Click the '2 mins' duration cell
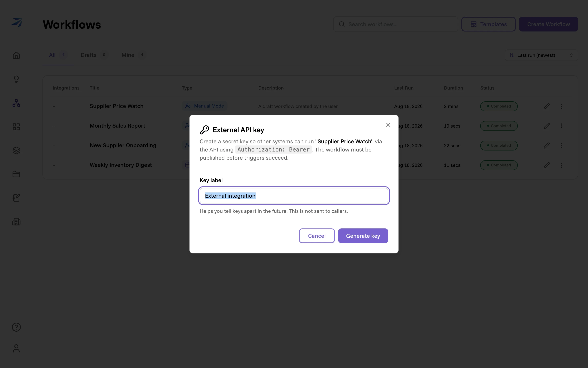 (451, 106)
